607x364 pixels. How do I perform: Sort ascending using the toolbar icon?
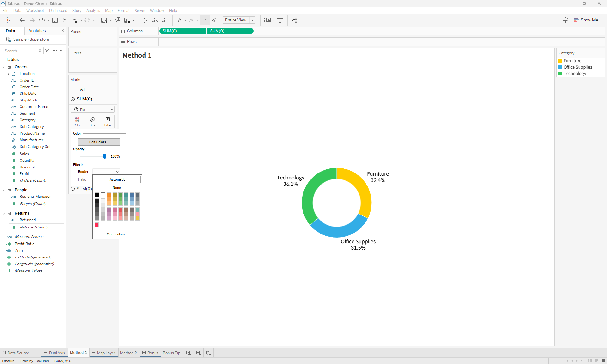tap(155, 20)
